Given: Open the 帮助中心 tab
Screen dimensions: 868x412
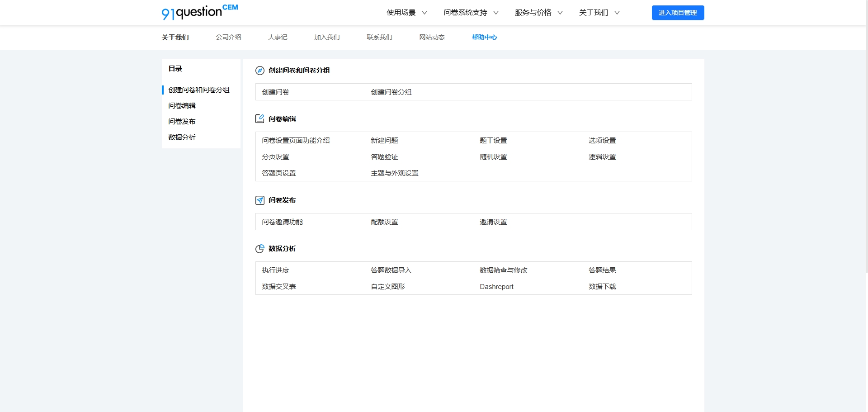Looking at the screenshot, I should pos(484,37).
